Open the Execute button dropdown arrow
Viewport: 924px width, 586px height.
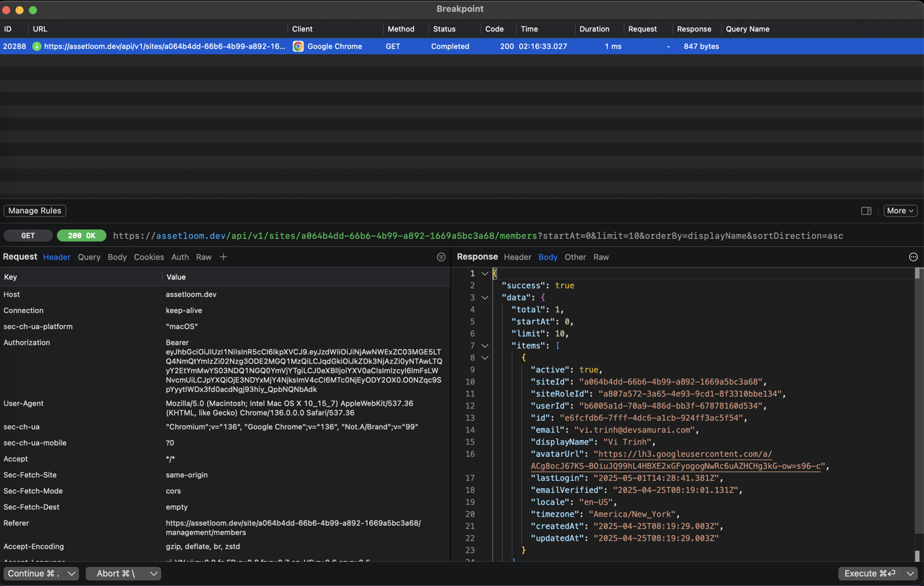(911, 573)
